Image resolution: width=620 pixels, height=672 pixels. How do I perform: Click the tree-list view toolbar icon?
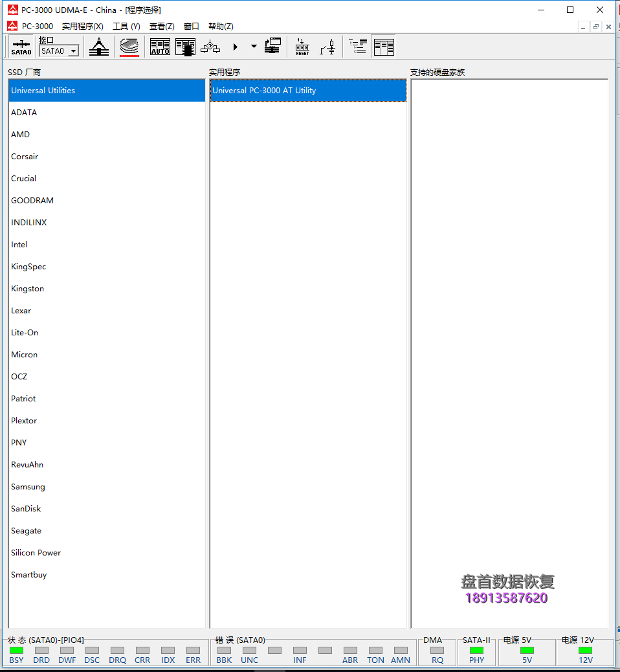[358, 46]
